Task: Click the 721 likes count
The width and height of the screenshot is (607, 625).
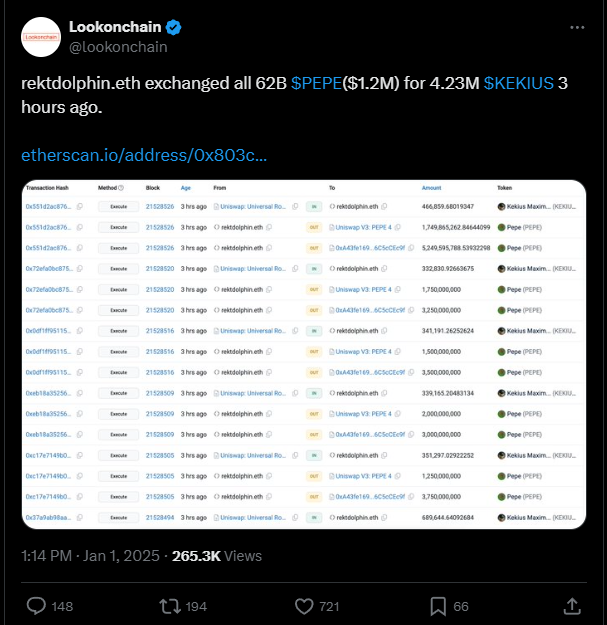Action: [x=329, y=607]
